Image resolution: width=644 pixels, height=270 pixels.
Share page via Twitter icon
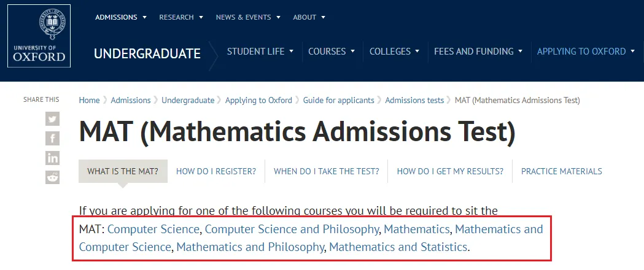coord(53,119)
